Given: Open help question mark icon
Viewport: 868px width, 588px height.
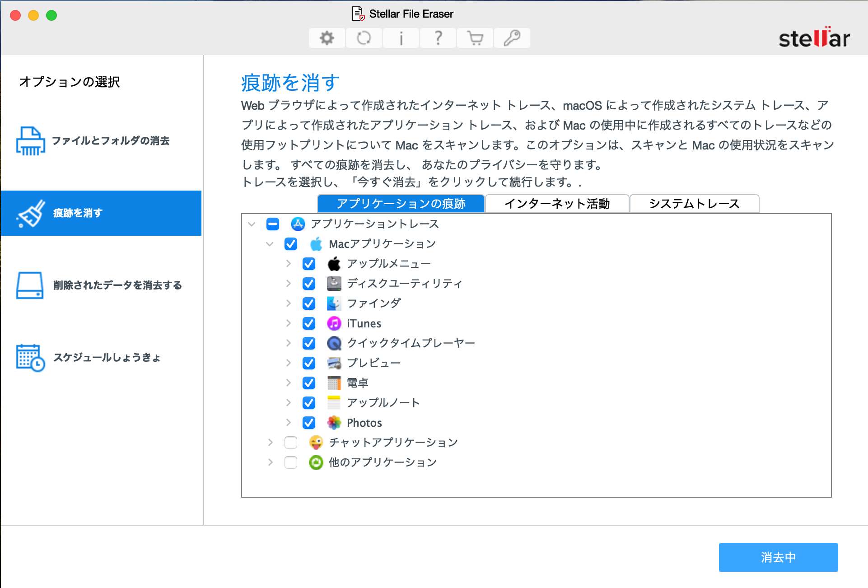Looking at the screenshot, I should 438,38.
